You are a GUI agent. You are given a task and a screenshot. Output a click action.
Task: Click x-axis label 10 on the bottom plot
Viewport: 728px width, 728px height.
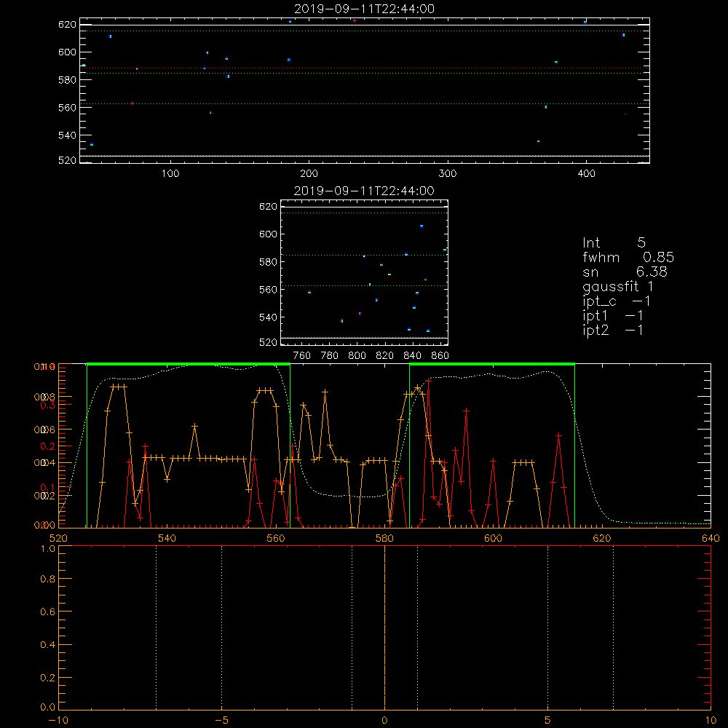[x=711, y=721]
